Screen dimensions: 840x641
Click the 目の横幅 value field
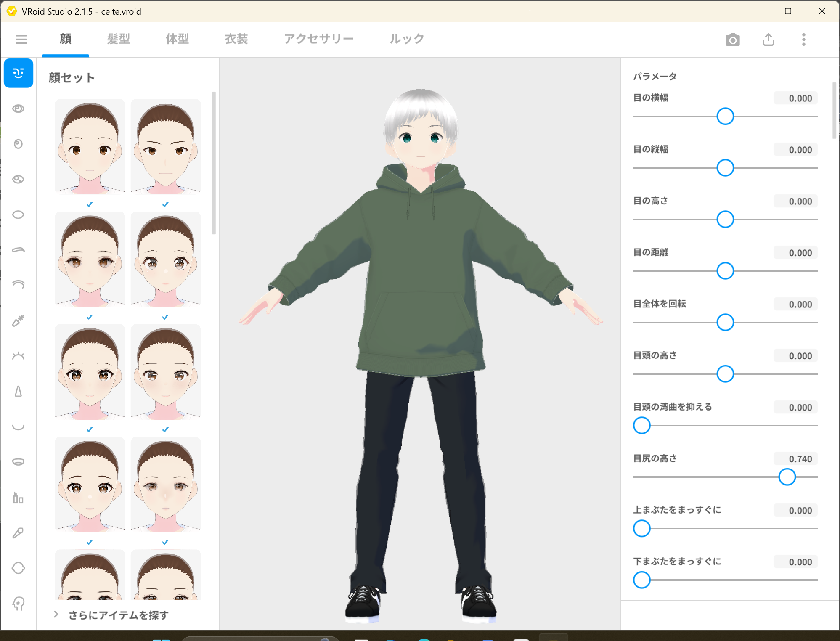(795, 98)
